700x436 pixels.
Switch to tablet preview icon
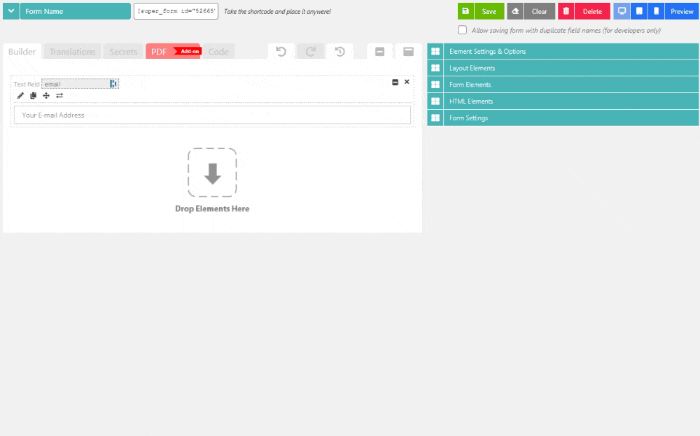[x=639, y=11]
